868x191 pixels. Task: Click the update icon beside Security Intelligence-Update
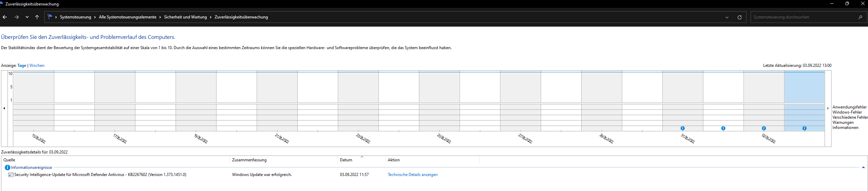[11, 175]
